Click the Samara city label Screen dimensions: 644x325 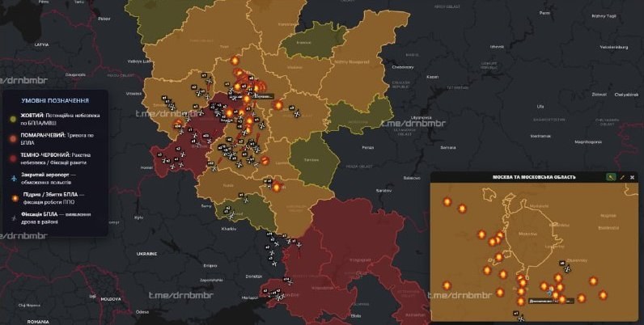448,147
